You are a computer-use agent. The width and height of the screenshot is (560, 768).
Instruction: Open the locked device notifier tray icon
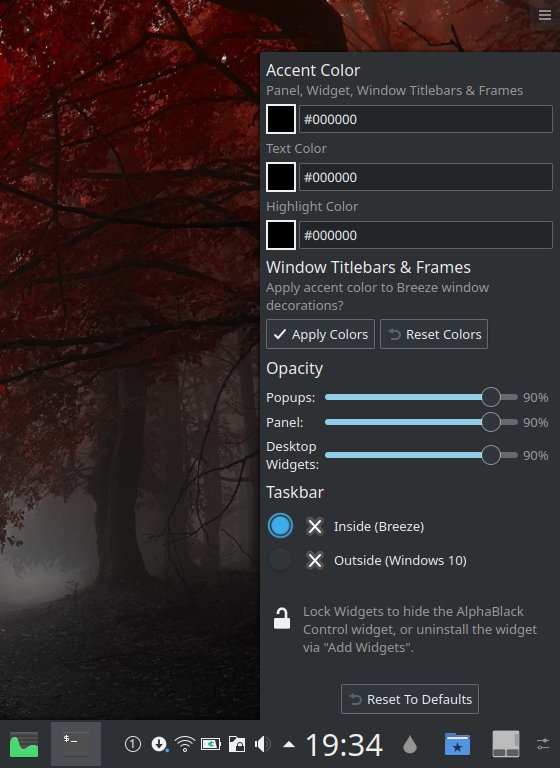(x=237, y=744)
